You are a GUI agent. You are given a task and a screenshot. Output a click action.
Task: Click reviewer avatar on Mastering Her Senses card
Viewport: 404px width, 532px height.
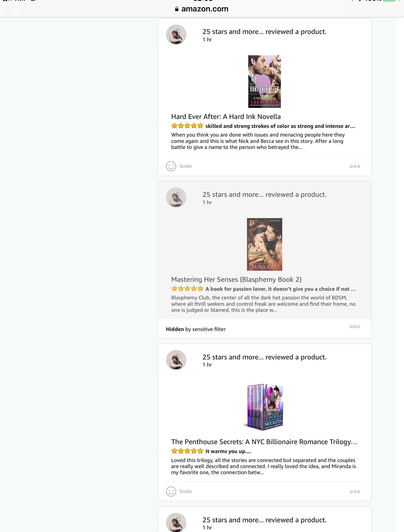point(176,197)
